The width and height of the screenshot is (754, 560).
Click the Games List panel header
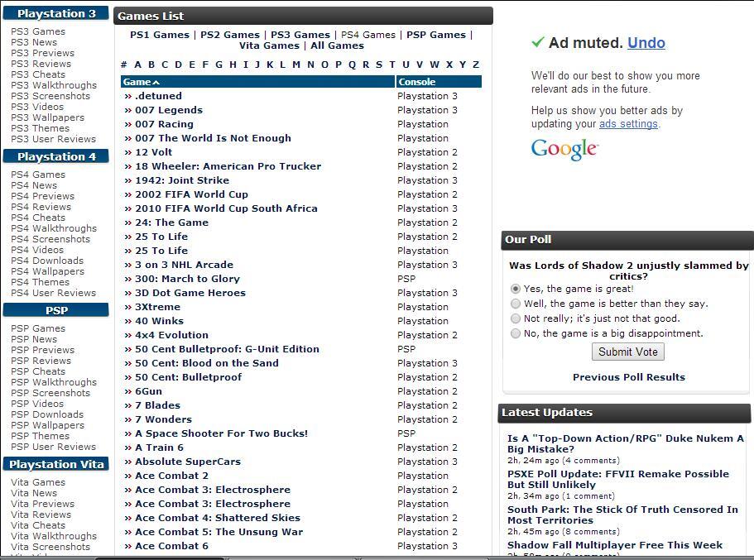(303, 16)
